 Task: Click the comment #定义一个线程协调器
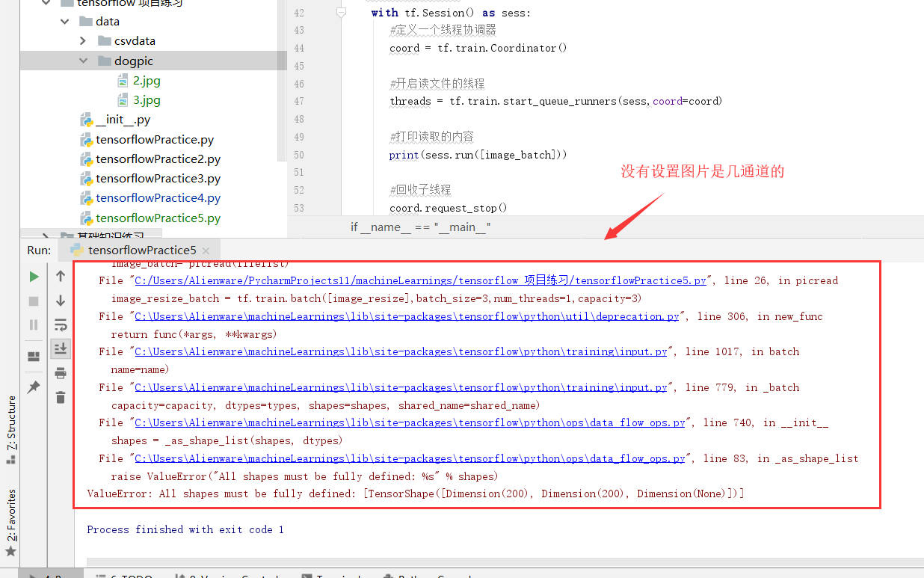443,30
